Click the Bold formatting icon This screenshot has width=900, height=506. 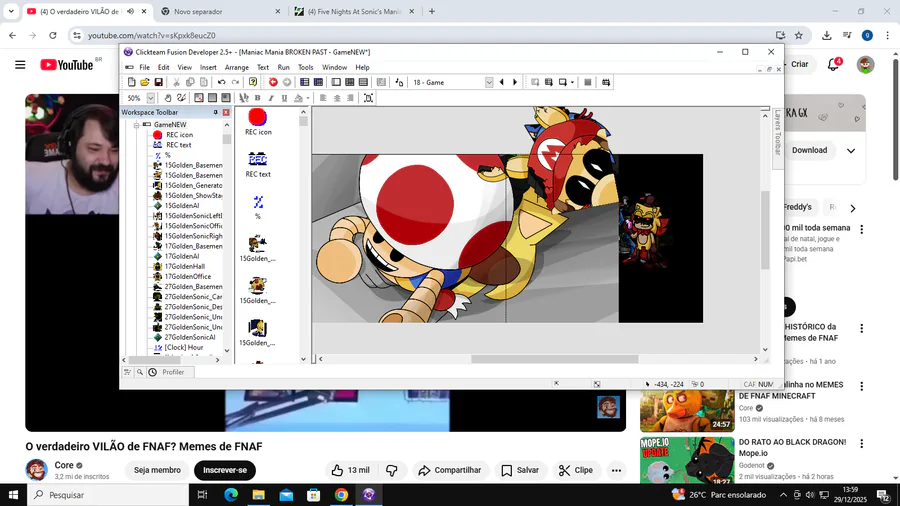(257, 98)
